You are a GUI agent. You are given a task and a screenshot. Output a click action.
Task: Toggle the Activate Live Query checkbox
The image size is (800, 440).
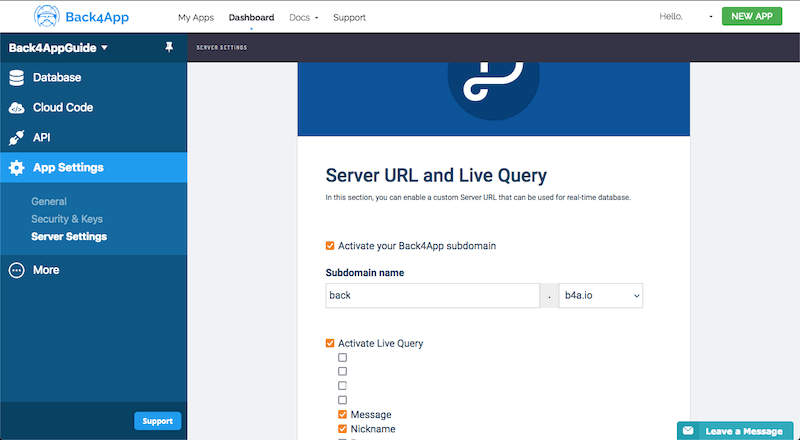[x=330, y=344]
